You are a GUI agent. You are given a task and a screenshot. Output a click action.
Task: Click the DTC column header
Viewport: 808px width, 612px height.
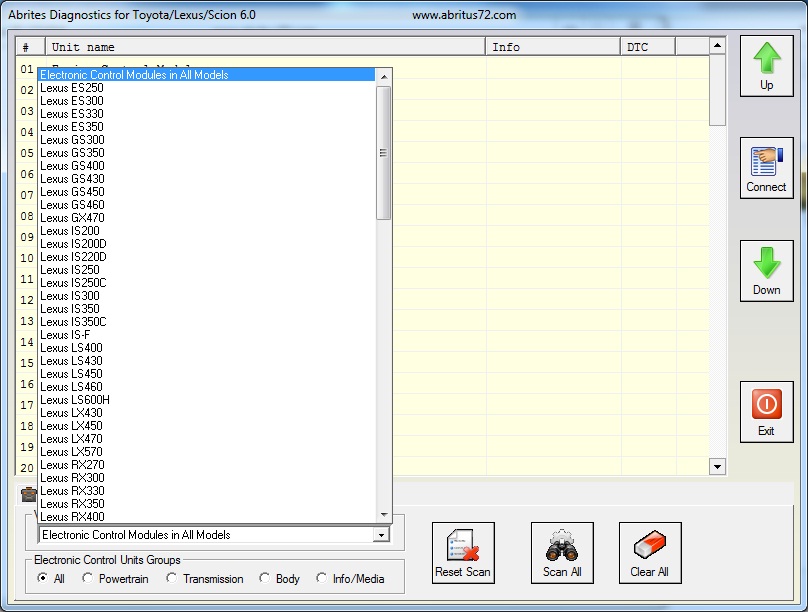[648, 47]
